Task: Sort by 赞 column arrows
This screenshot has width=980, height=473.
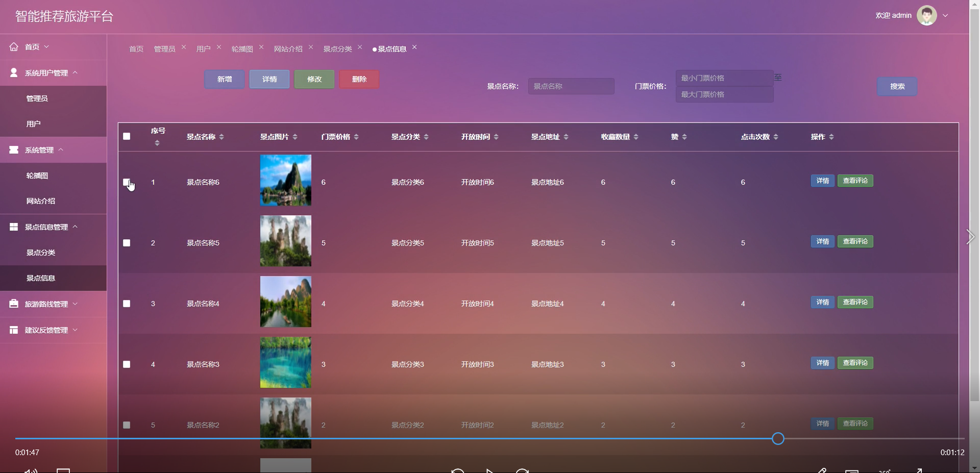Action: point(684,137)
